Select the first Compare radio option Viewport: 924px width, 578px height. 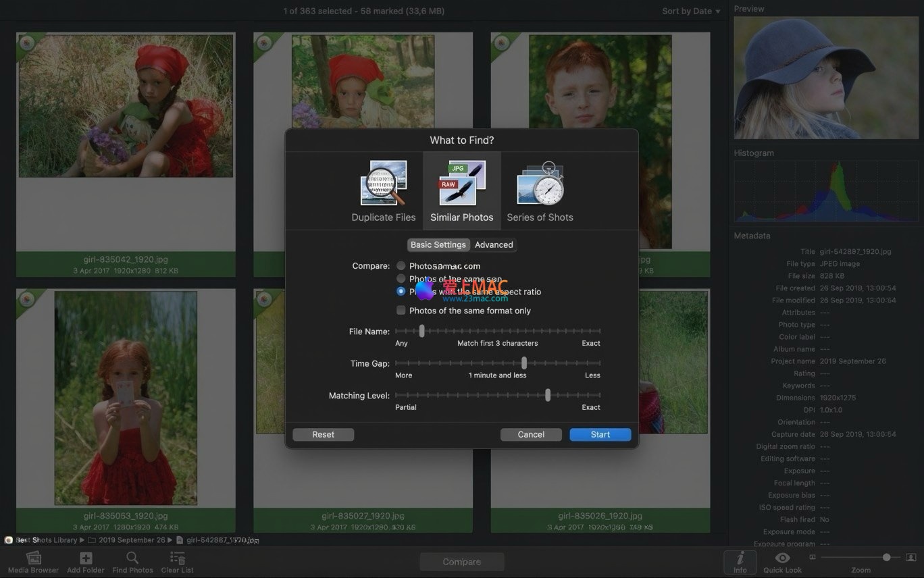(401, 266)
